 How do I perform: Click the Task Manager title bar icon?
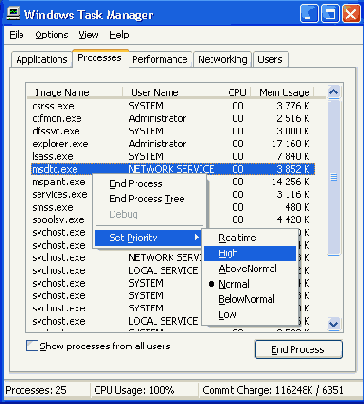pyautogui.click(x=13, y=14)
